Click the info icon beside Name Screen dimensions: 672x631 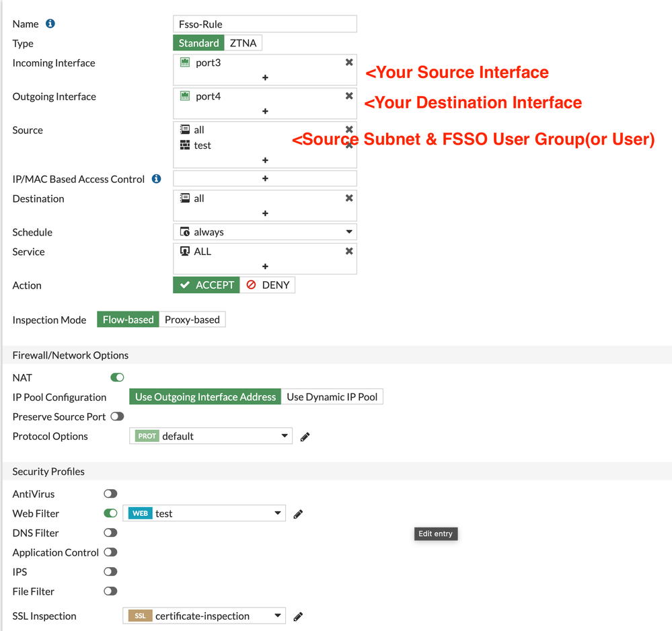[50, 24]
